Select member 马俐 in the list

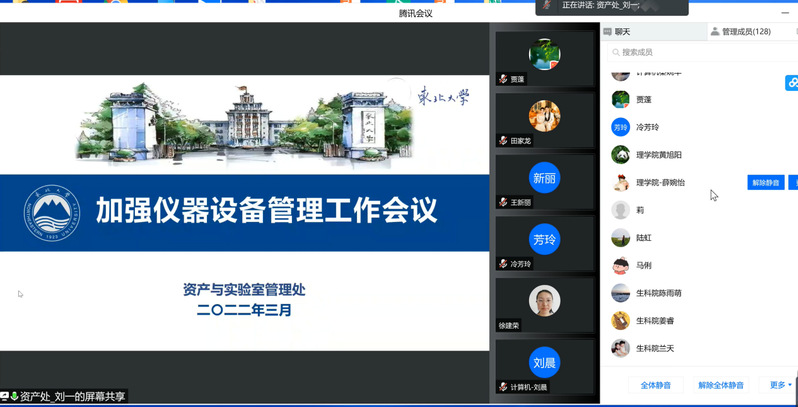(644, 265)
